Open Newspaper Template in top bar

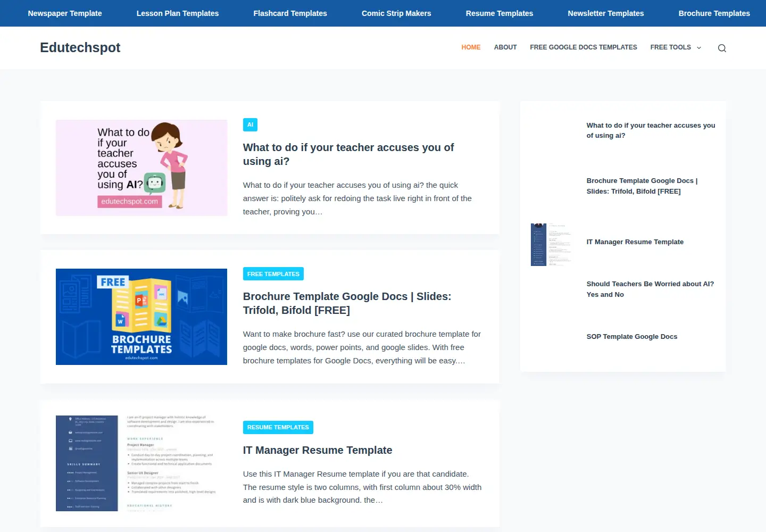[x=65, y=13]
